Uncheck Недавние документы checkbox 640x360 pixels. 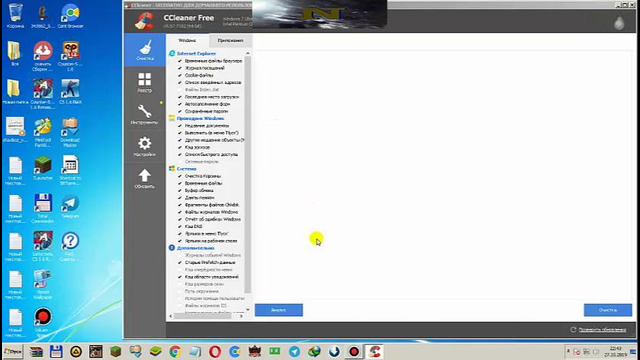pyautogui.click(x=180, y=126)
